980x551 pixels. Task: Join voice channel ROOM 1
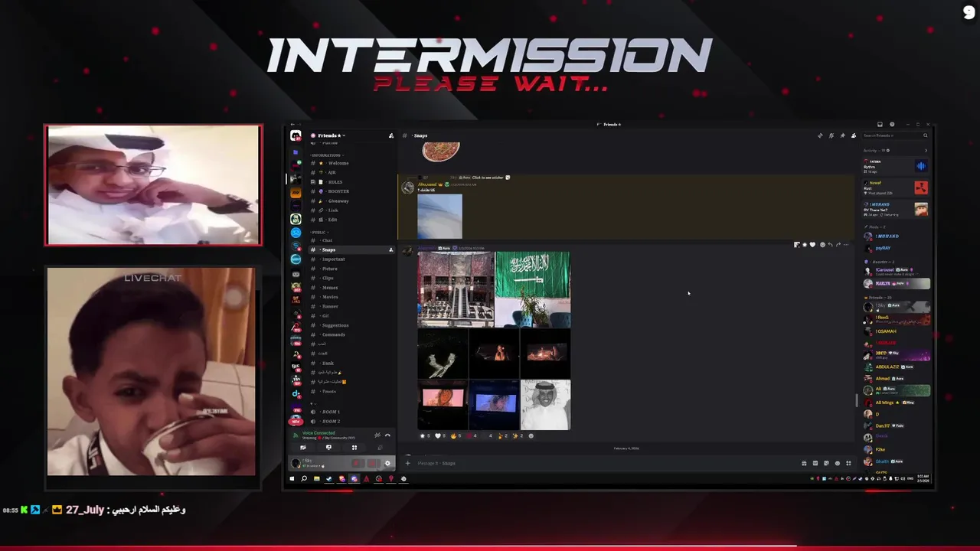(331, 412)
